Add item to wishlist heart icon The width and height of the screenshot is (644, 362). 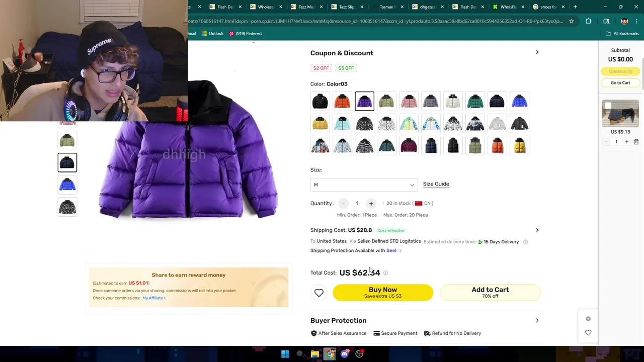click(x=319, y=293)
